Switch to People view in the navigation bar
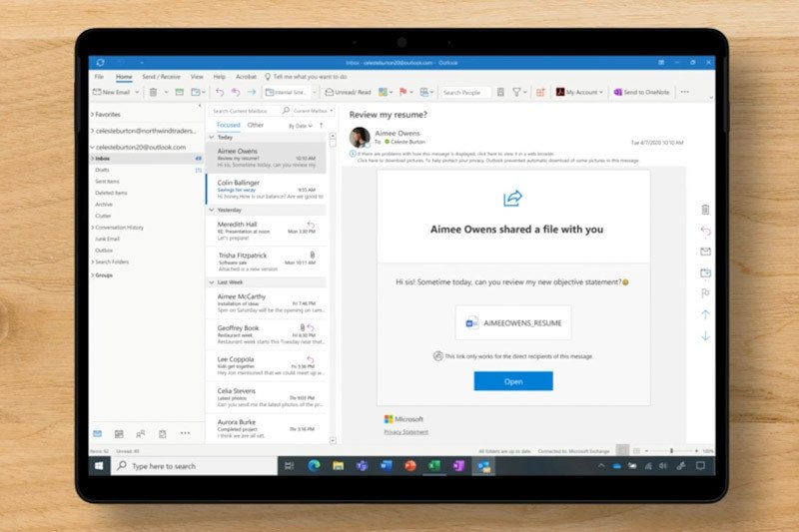Image resolution: width=799 pixels, height=532 pixels. click(141, 434)
